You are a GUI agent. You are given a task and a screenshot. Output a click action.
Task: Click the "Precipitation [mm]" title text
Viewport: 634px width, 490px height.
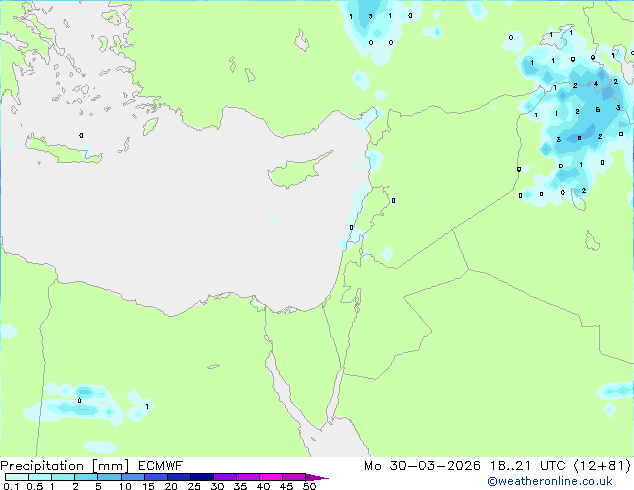pyautogui.click(x=65, y=466)
